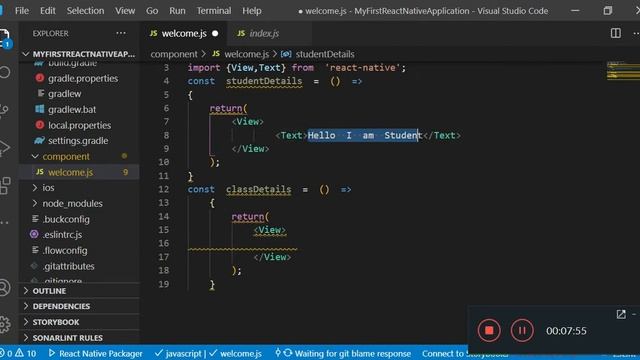Open the Selection menu
The width and height of the screenshot is (640, 360).
(85, 11)
